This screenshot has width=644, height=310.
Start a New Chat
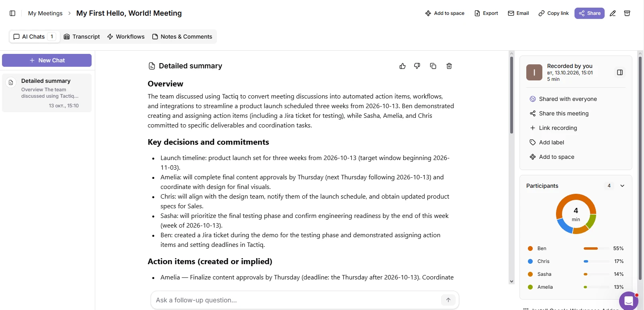(47, 60)
